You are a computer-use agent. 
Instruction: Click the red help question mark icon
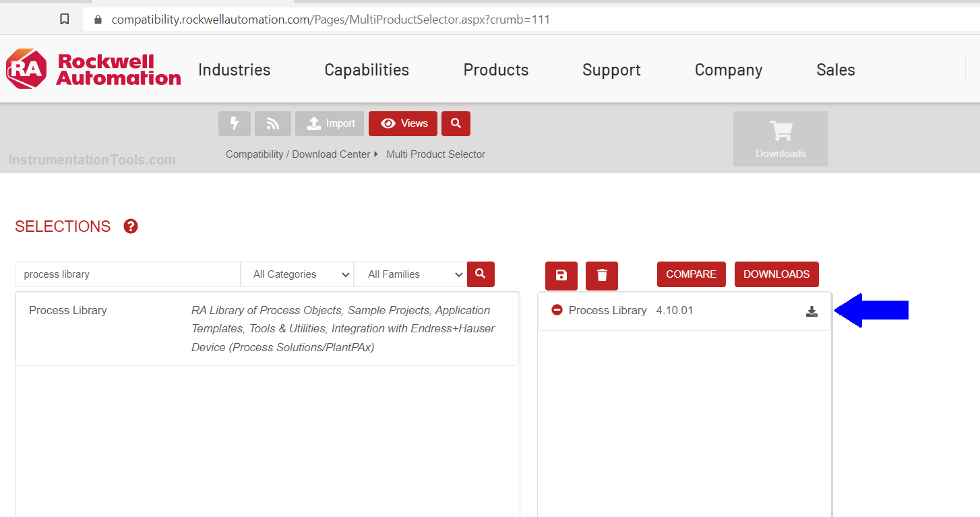pyautogui.click(x=131, y=226)
